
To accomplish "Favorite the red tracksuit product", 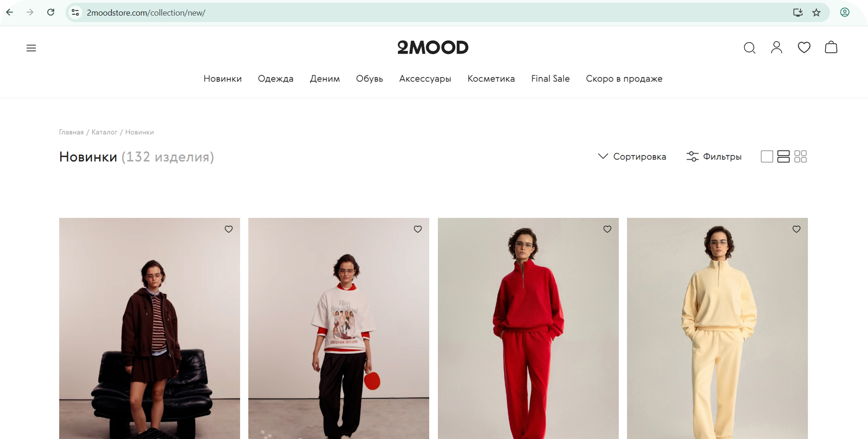I will coord(607,229).
